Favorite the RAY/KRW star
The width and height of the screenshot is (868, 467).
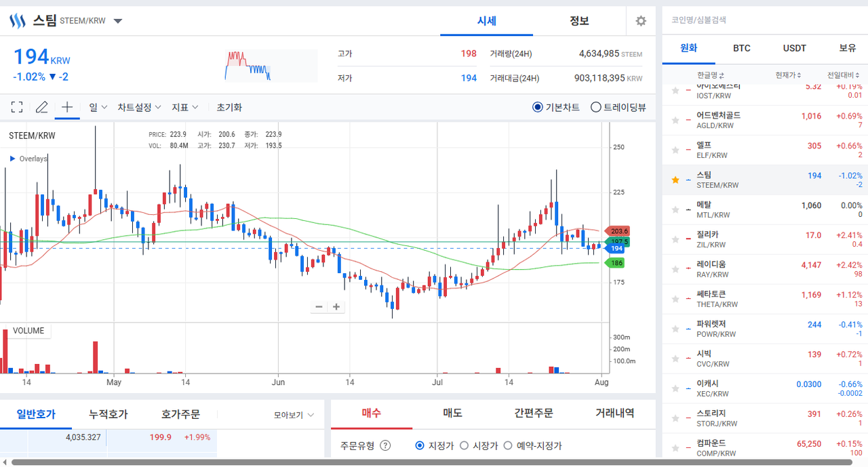[x=675, y=269]
